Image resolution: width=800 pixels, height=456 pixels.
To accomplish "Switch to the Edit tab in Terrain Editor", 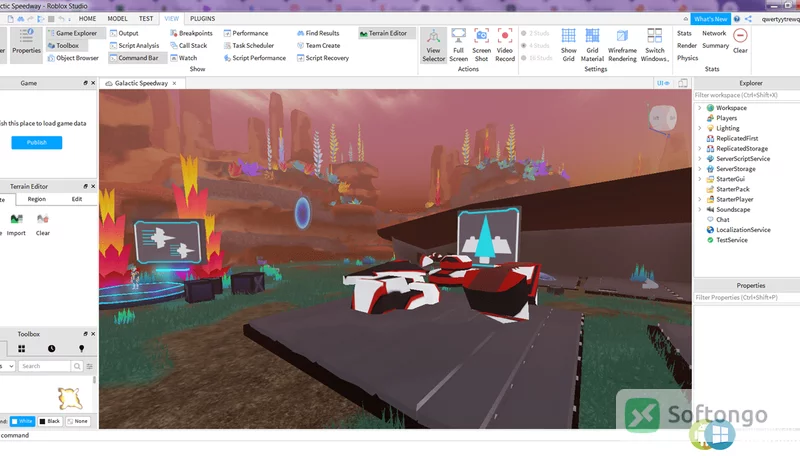I will click(77, 199).
